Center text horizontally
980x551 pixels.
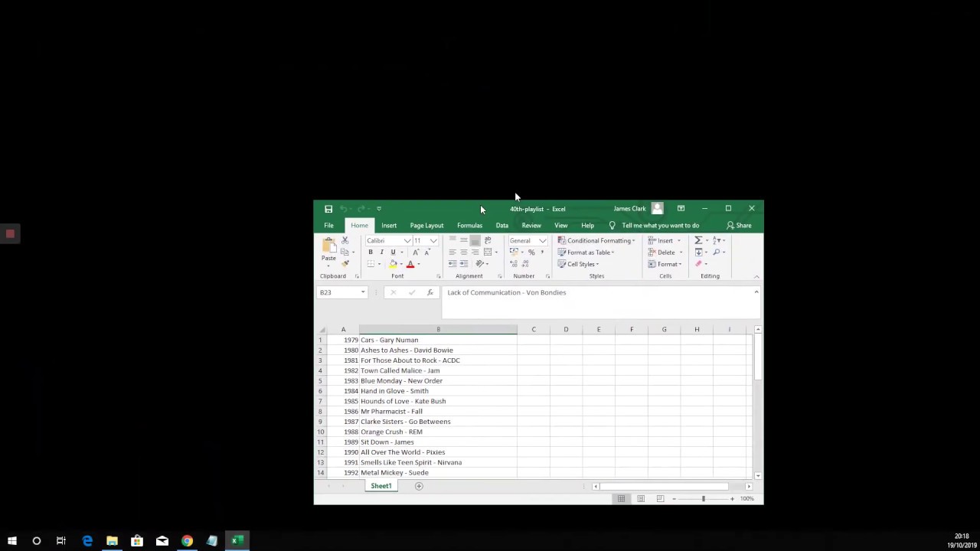click(464, 252)
